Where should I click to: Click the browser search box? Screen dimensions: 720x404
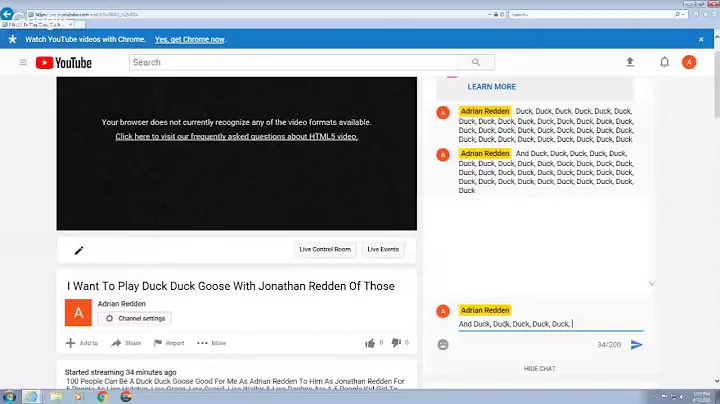[592, 14]
